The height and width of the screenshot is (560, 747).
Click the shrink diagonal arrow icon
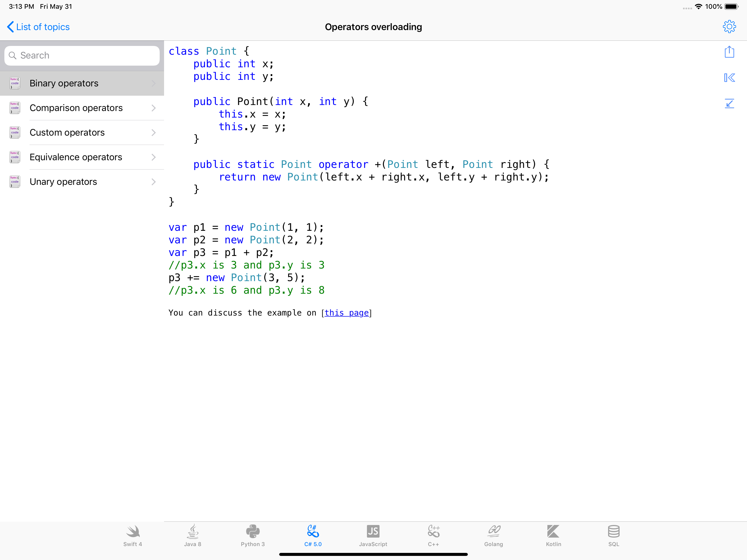(x=729, y=103)
